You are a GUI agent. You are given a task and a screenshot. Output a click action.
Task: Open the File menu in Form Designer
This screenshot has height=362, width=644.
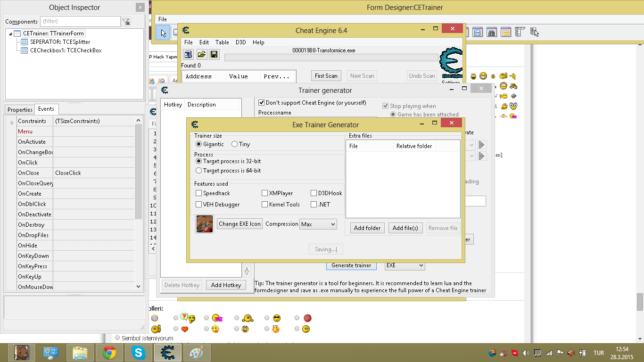pyautogui.click(x=163, y=19)
